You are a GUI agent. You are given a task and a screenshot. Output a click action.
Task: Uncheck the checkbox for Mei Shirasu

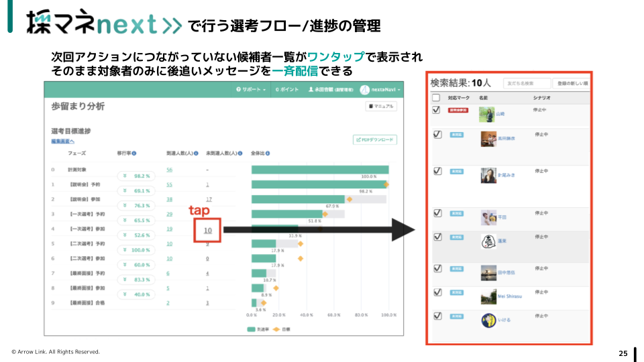coord(437,292)
